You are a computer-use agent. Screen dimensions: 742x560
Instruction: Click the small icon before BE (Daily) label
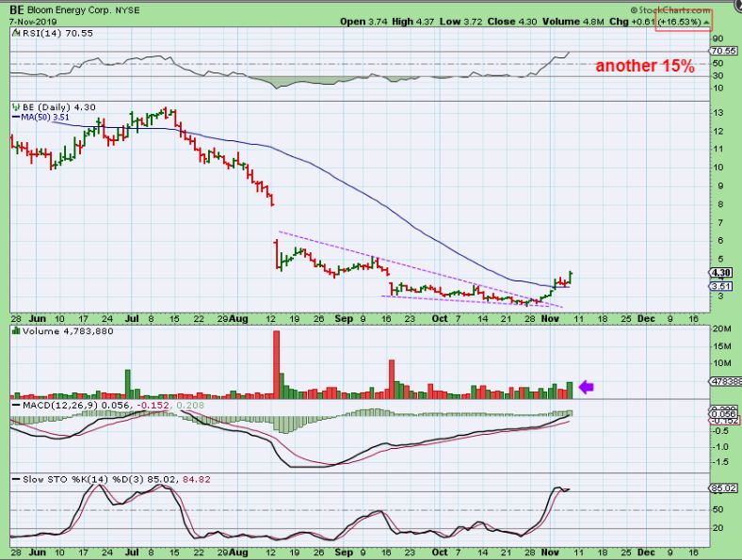pos(13,107)
